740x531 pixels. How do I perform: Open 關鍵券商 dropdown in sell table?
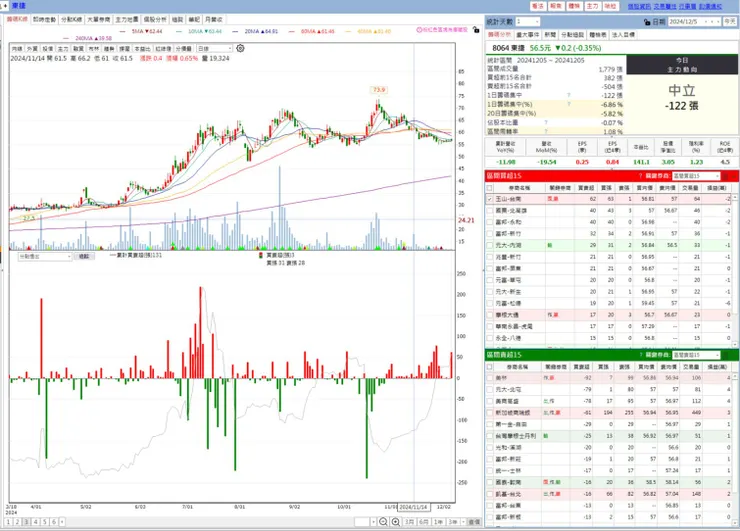(696, 355)
